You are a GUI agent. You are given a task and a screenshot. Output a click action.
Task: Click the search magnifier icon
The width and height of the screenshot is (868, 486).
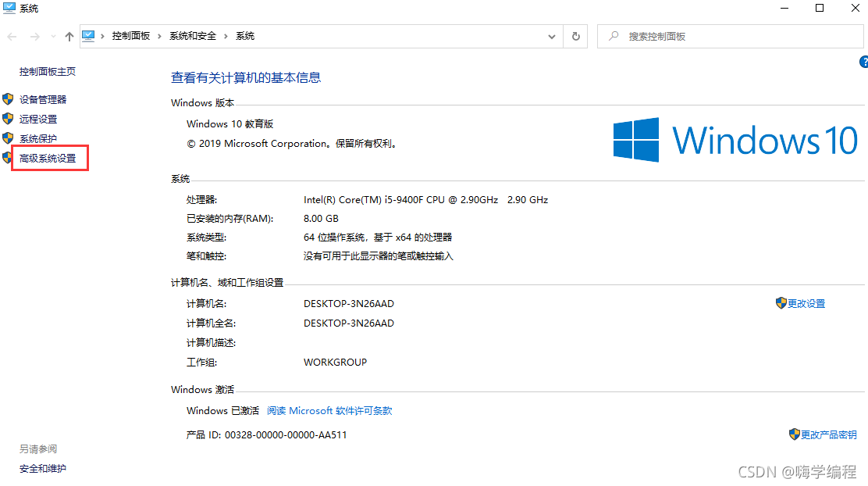pos(614,36)
